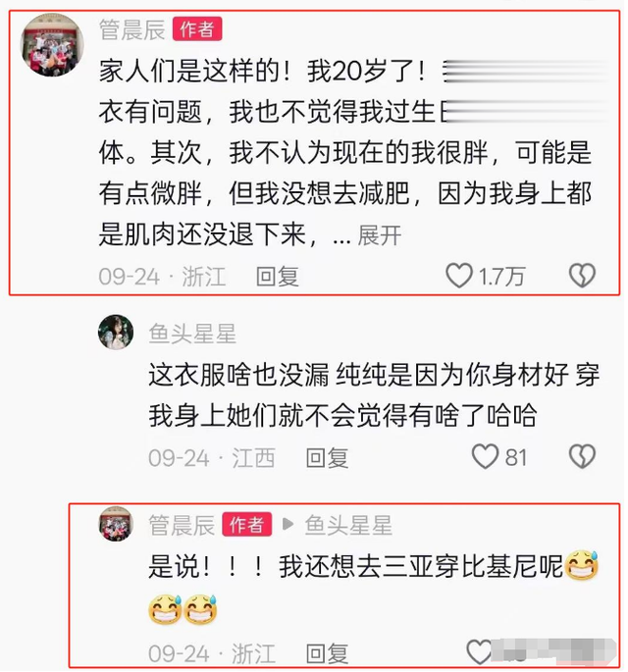Dislike 管晨辰's top comment with broken heart
Viewport: 628px width, 672px height.
(582, 276)
